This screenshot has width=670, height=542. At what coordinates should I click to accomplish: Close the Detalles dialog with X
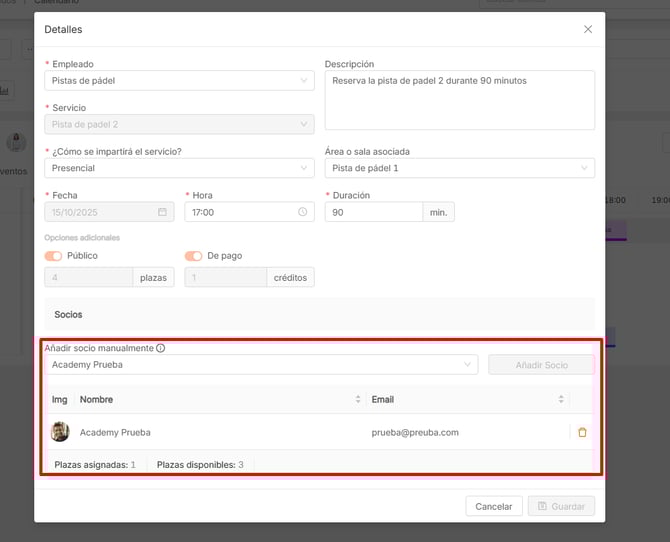pos(588,30)
